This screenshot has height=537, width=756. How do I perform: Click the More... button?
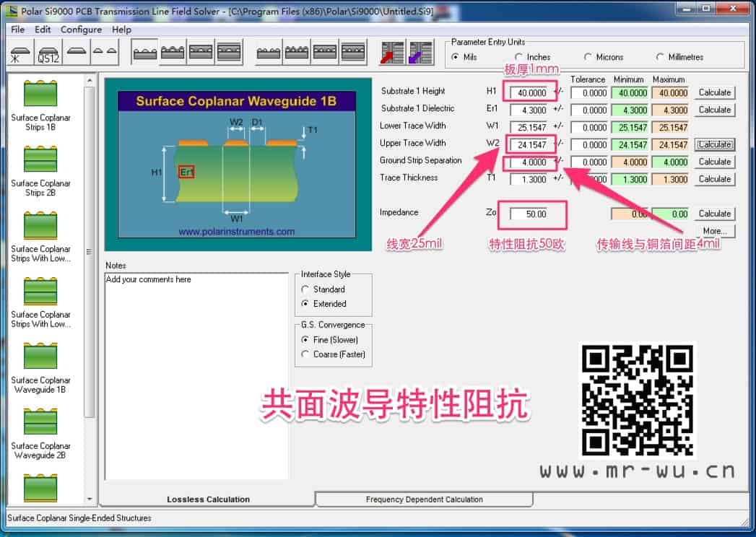click(x=714, y=231)
